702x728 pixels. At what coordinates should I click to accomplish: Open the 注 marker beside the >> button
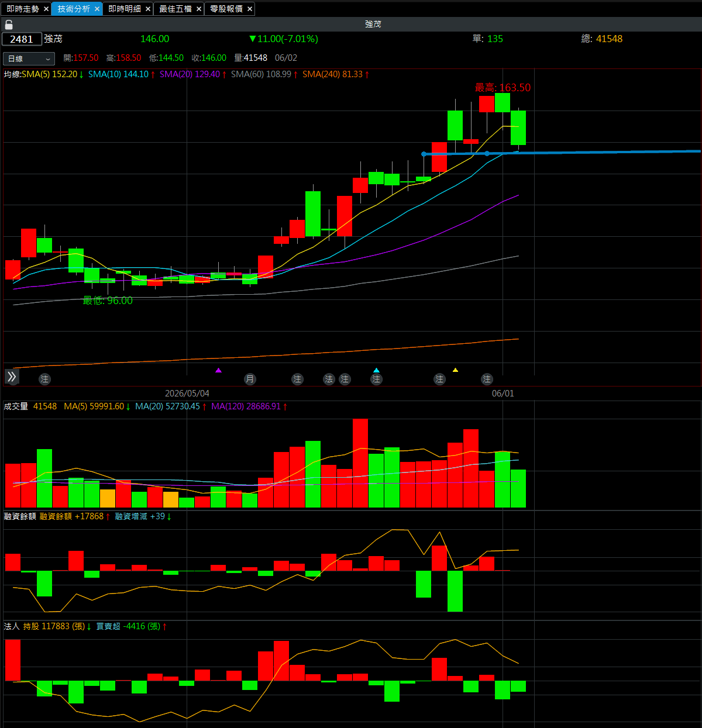click(44, 379)
